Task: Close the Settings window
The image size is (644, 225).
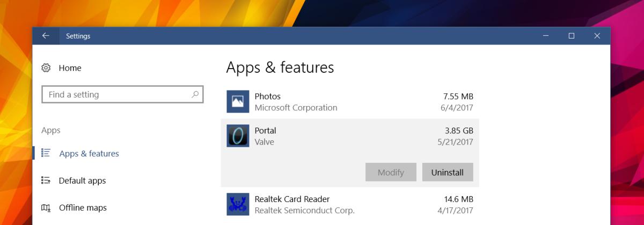Action: [x=597, y=36]
